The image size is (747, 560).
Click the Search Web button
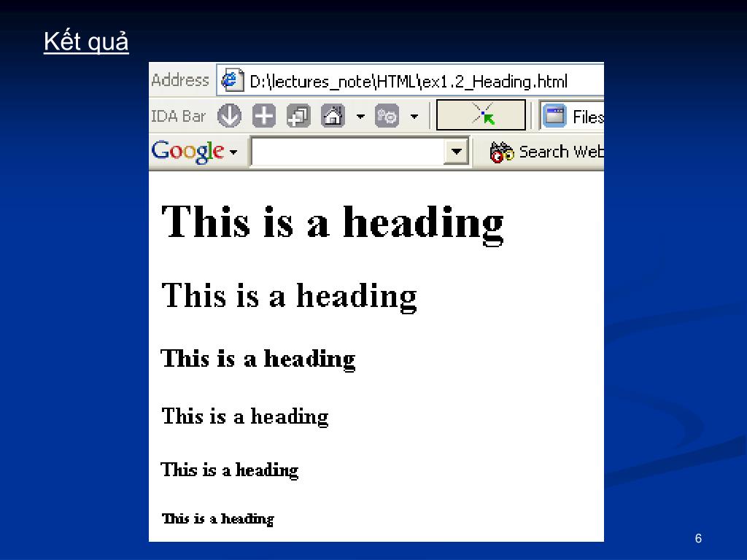(546, 152)
